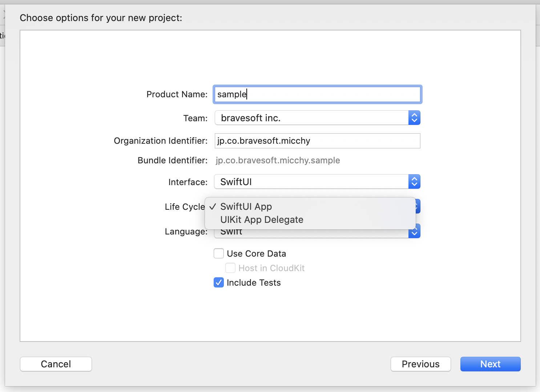The width and height of the screenshot is (540, 392).
Task: Click the Team combo box stepper arrows
Action: [x=414, y=118]
